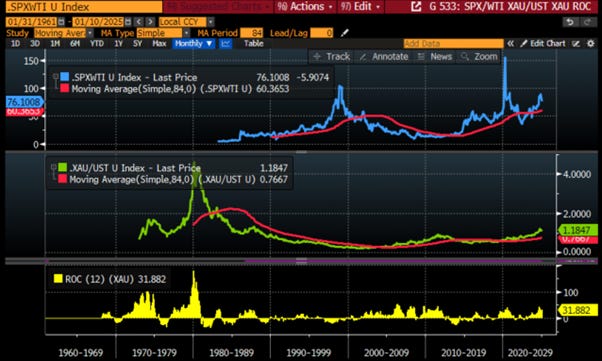The image size is (602, 361).
Task: Open chart settings gear icon
Action: [x=591, y=43]
